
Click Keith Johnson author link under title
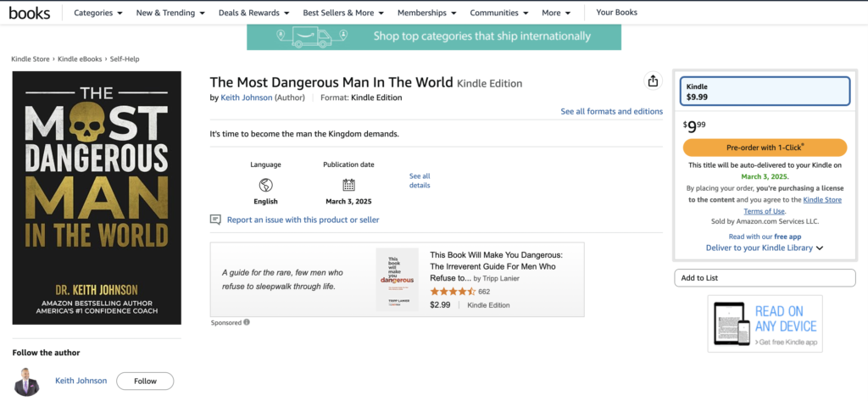tap(247, 97)
